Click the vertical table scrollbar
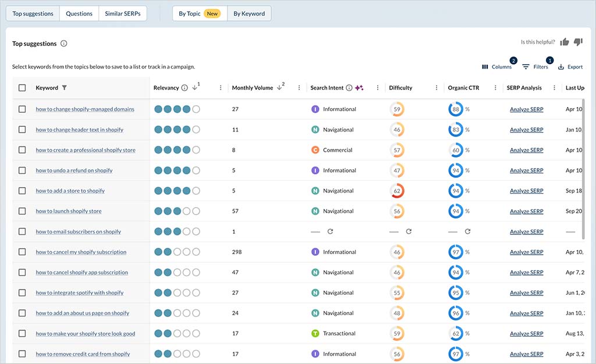Image resolution: width=596 pixels, height=364 pixels. click(583, 169)
